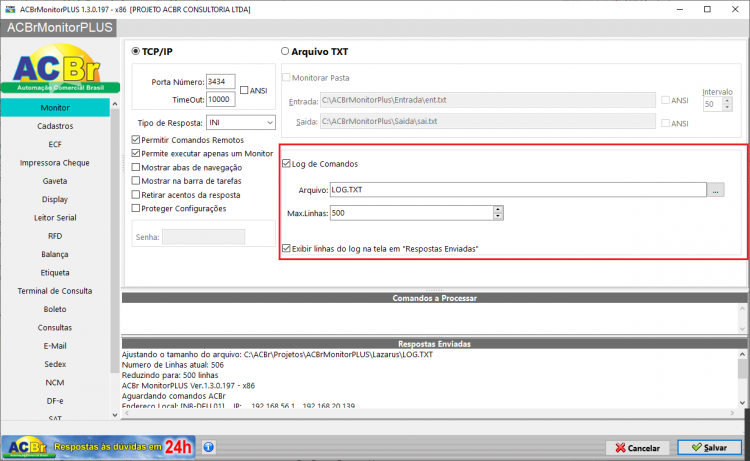Click the ACBr logo in the sidebar
The image size is (750, 461).
click(x=60, y=68)
